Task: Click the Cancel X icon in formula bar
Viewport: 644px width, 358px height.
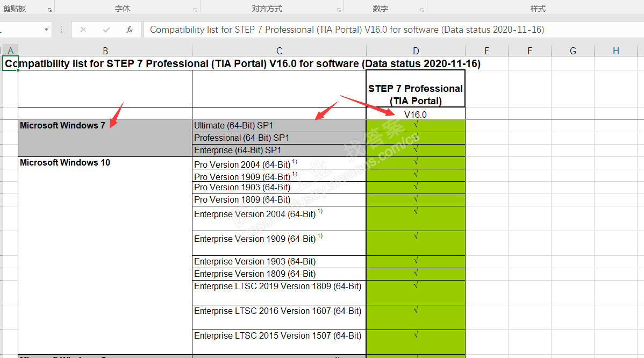Action: (83, 30)
